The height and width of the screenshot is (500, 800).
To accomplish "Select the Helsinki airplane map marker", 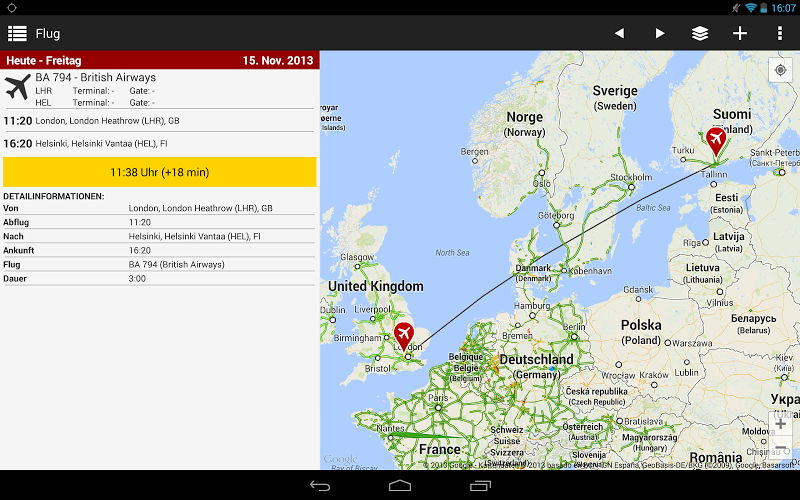I will (x=716, y=141).
